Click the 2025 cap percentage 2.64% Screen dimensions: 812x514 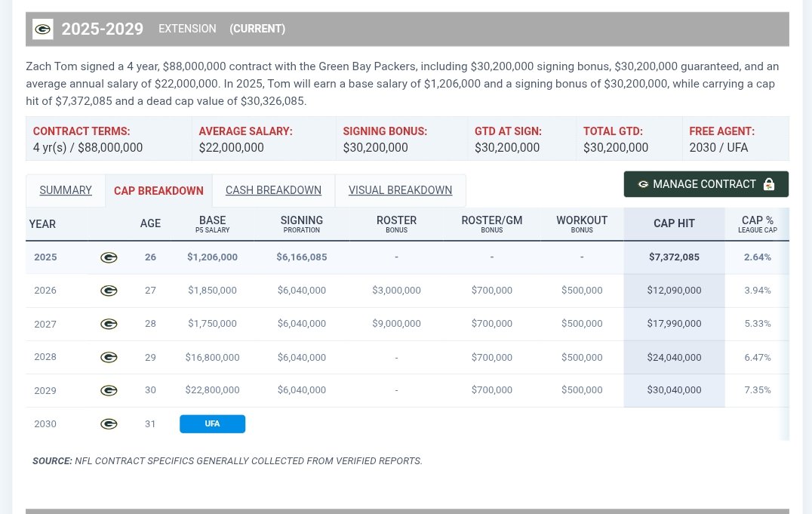point(758,257)
